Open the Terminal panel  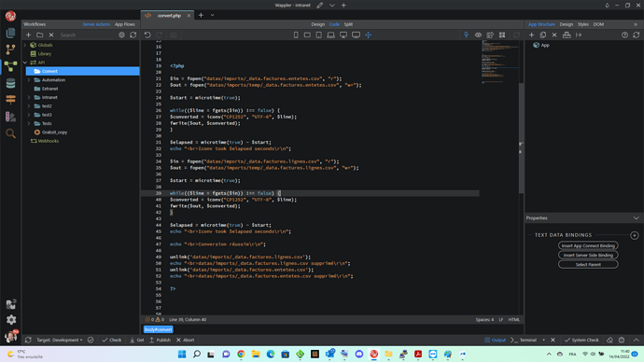525,340
